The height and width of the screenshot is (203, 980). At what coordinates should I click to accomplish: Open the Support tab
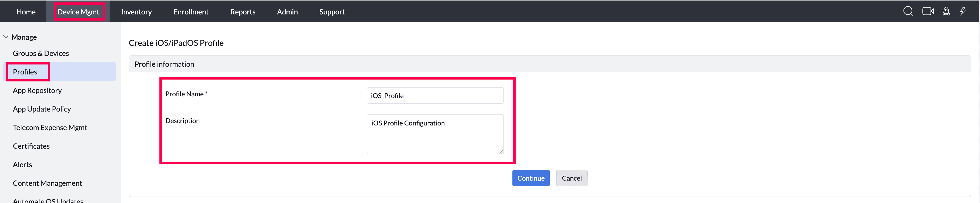pos(332,12)
